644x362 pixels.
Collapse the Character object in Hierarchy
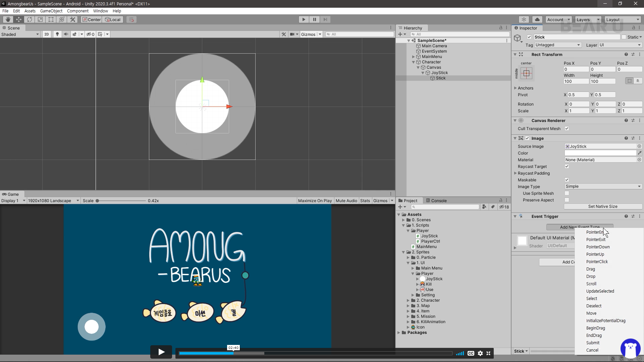(413, 62)
